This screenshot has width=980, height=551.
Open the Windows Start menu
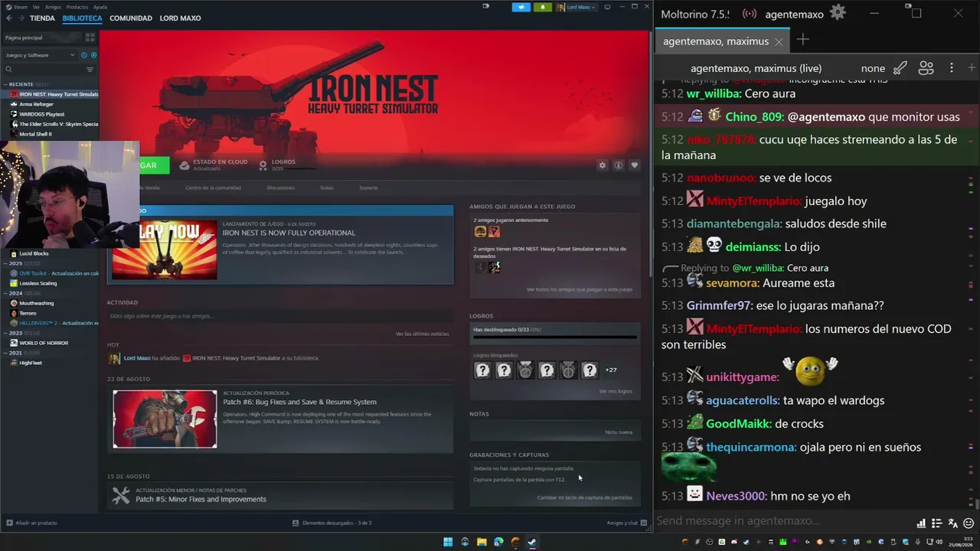click(x=448, y=542)
